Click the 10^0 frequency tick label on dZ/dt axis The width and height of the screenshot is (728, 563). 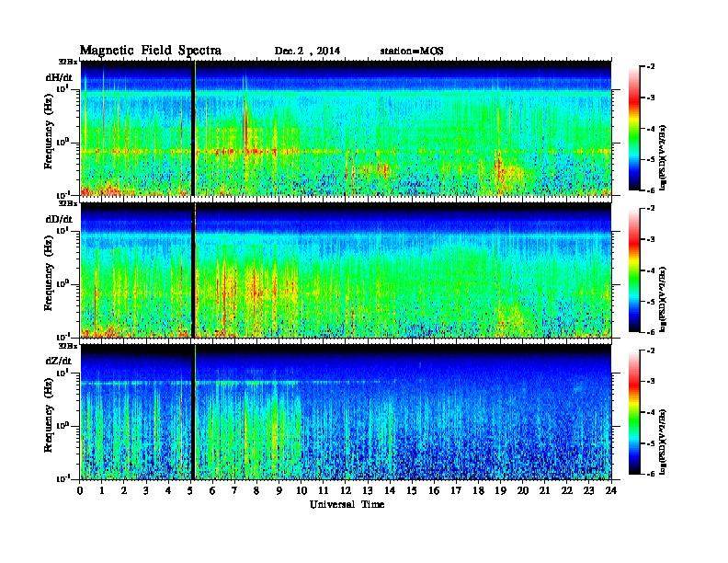click(62, 426)
